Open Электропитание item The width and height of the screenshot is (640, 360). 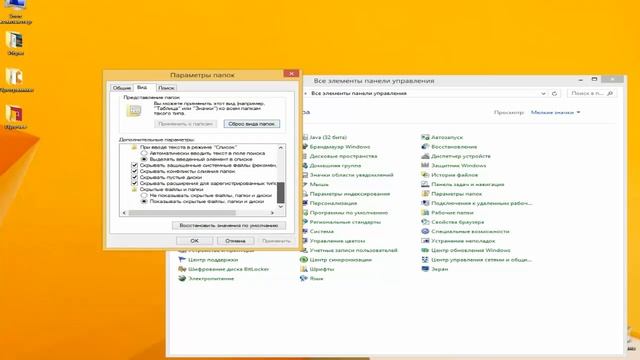[x=206, y=278]
